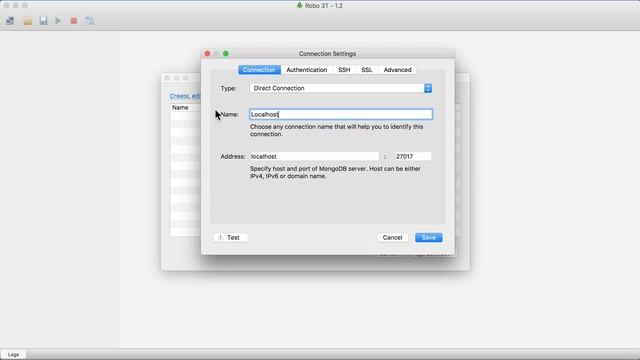This screenshot has width=640, height=360.
Task: Open the SSL tab
Action: [x=367, y=70]
